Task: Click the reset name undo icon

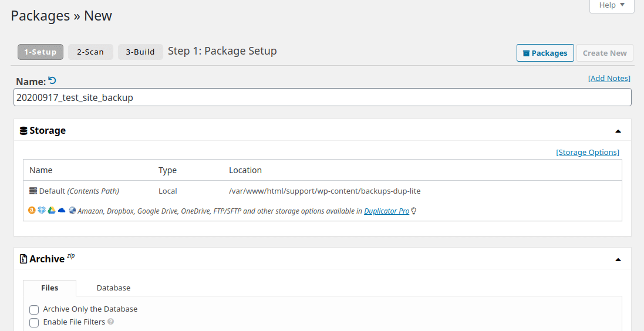Action: (52, 81)
